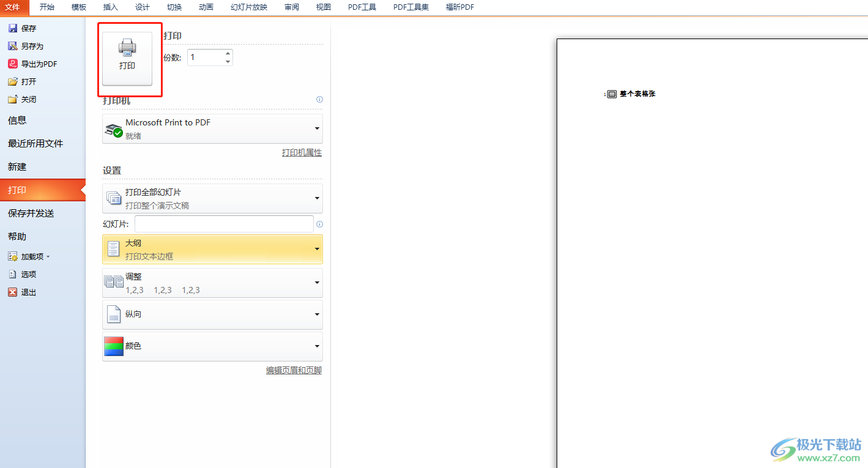
Task: Click the Close folder icon in sidebar
Action: pos(12,99)
